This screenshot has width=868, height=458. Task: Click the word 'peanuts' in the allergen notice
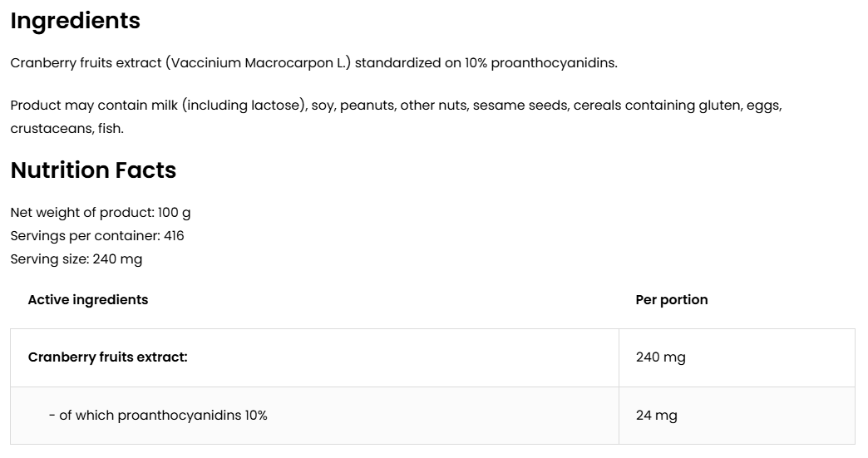point(366,106)
